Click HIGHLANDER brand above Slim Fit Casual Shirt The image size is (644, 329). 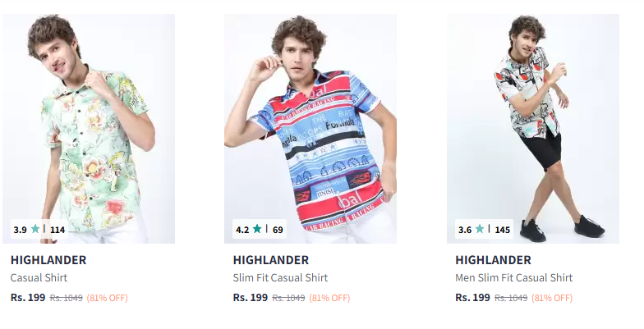tap(271, 260)
